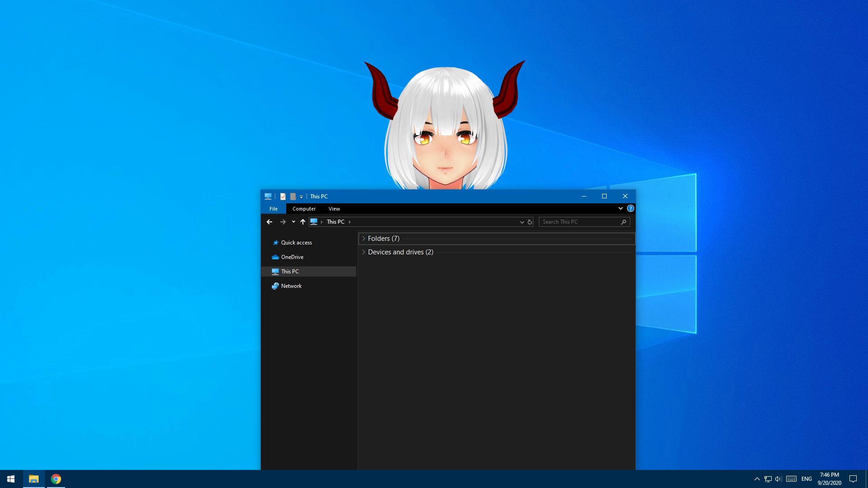The image size is (868, 488).
Task: Click the Search This PC field
Action: [x=580, y=222]
